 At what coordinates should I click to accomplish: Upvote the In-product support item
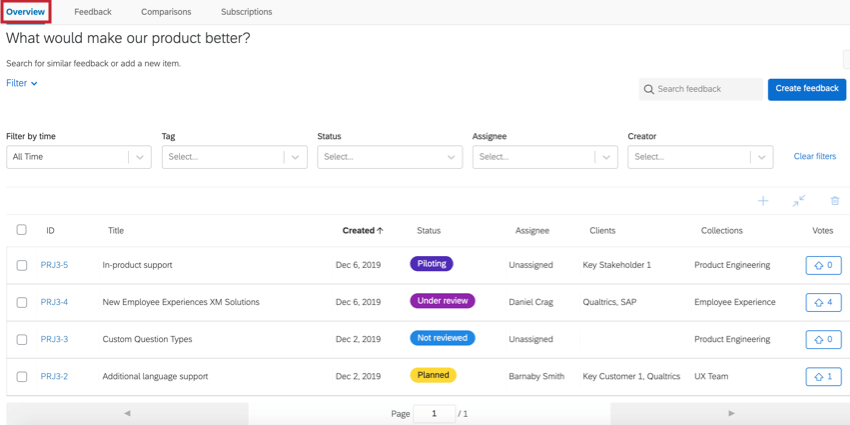point(823,265)
